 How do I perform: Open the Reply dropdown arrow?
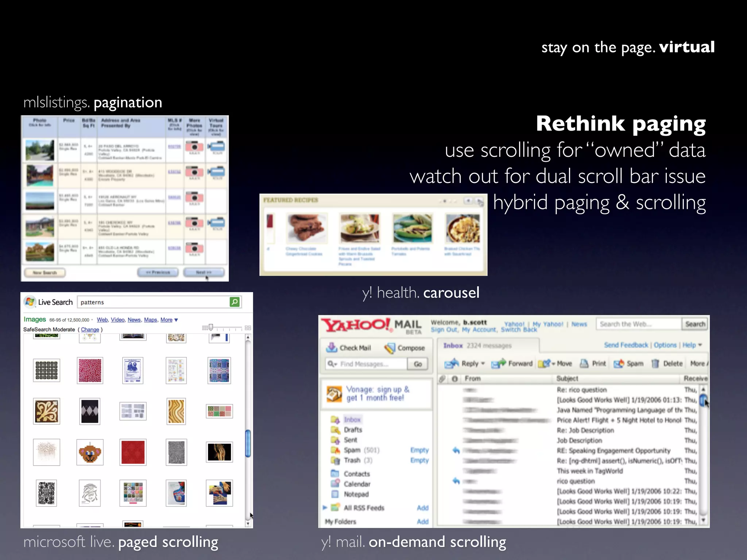coord(483,363)
